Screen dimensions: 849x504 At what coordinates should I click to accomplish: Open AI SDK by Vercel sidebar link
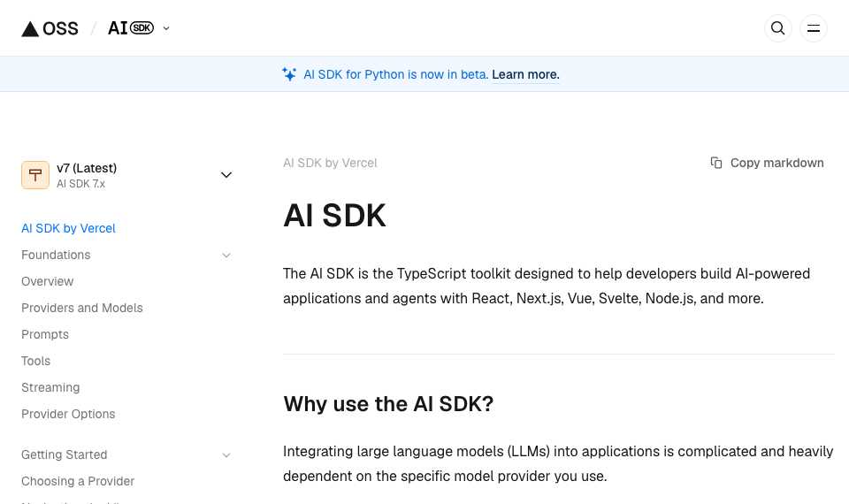pyautogui.click(x=68, y=228)
